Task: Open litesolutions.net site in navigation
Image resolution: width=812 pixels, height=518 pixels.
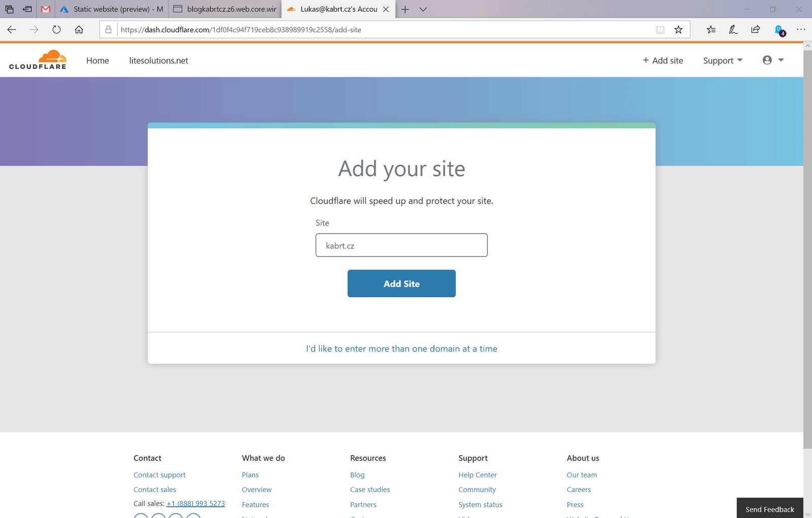Action: pyautogui.click(x=158, y=60)
